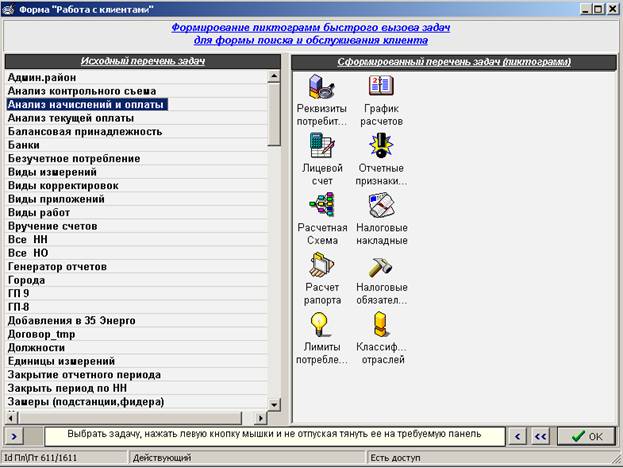623x468 pixels.
Task: Select 'Админ.район' in task list
Action: (x=136, y=77)
